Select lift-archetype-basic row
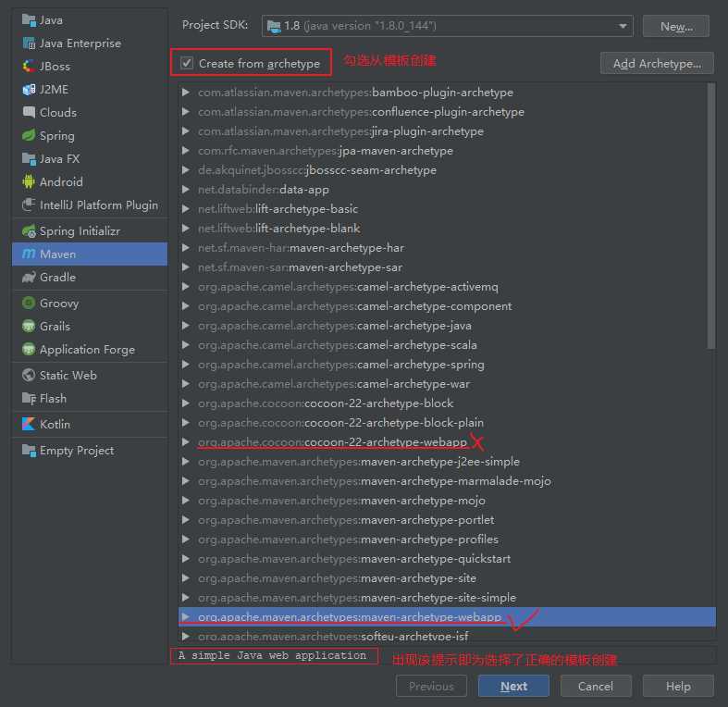This screenshot has height=707, width=728. [x=447, y=209]
